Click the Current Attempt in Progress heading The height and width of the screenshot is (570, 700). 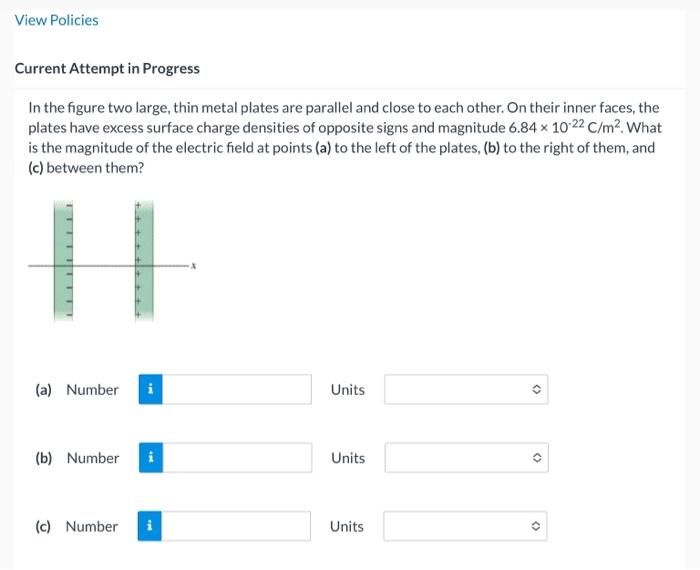(x=107, y=68)
